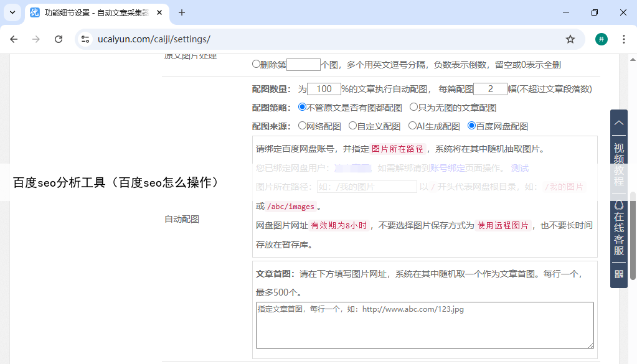This screenshot has width=637, height=364.
Task: Open a new browser tab
Action: 182,12
